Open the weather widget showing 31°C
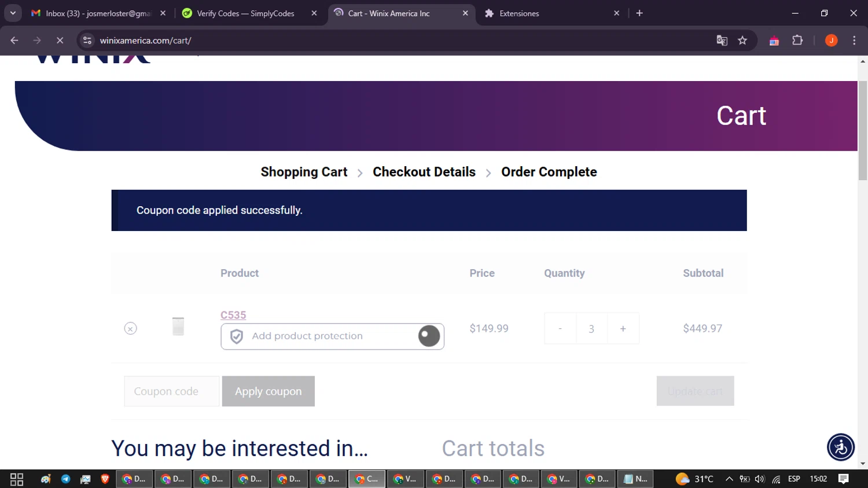Image resolution: width=868 pixels, height=488 pixels. [x=694, y=479]
